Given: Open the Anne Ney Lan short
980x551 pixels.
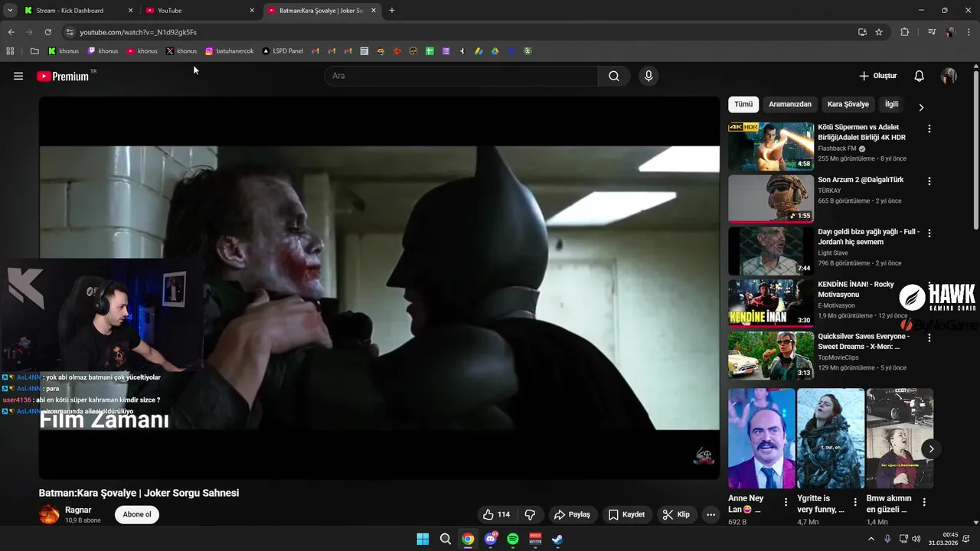Looking at the screenshot, I should coord(762,439).
